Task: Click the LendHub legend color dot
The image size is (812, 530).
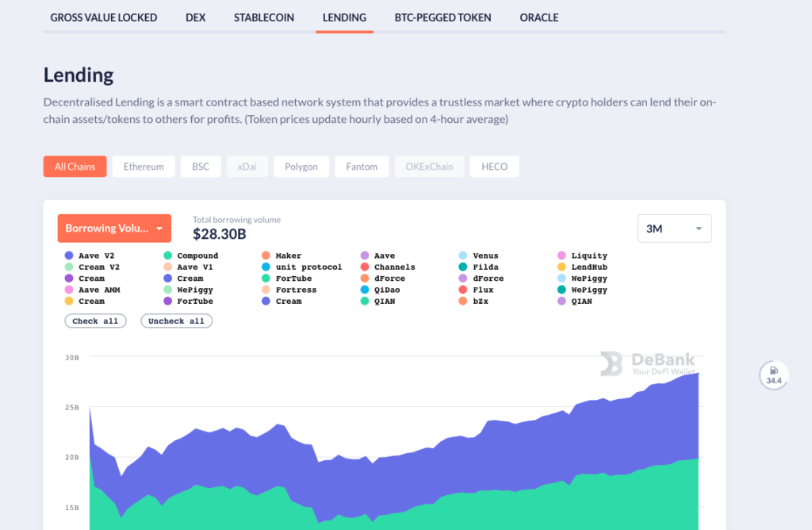Action: pyautogui.click(x=562, y=267)
